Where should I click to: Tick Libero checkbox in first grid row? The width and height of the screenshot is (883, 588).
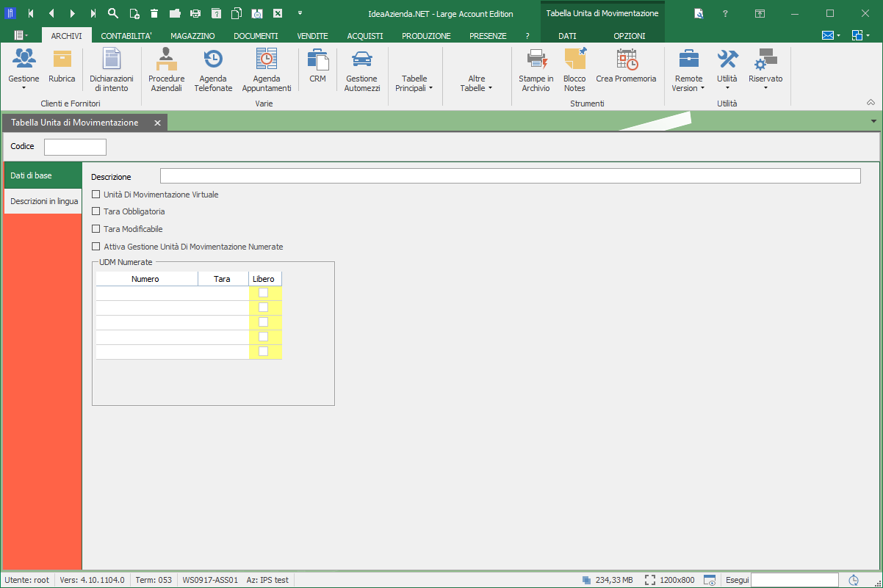[263, 292]
